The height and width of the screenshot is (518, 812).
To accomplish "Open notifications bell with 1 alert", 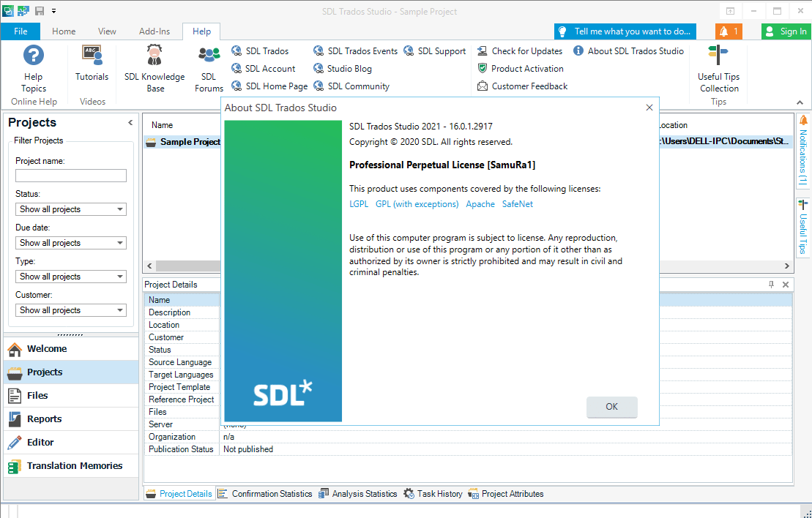I will (729, 31).
